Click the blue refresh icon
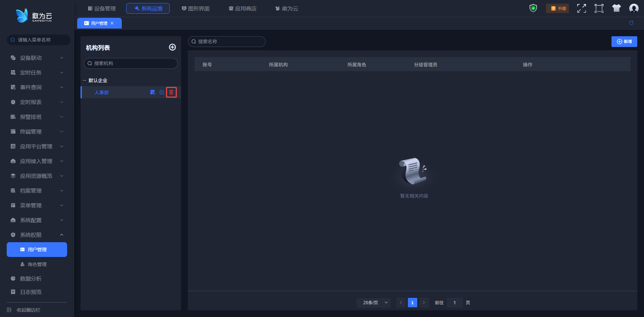Screen dimensions: 644x317 [x=631, y=23]
